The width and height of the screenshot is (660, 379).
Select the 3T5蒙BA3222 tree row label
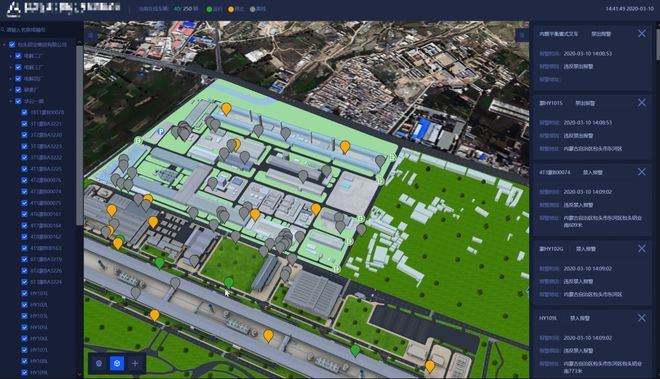click(x=46, y=157)
